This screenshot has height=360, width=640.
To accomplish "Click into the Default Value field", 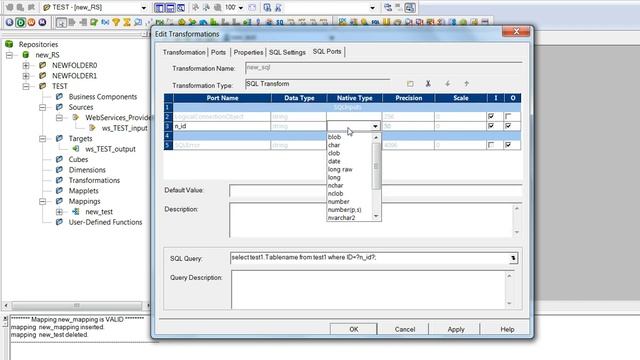I will (x=376, y=191).
